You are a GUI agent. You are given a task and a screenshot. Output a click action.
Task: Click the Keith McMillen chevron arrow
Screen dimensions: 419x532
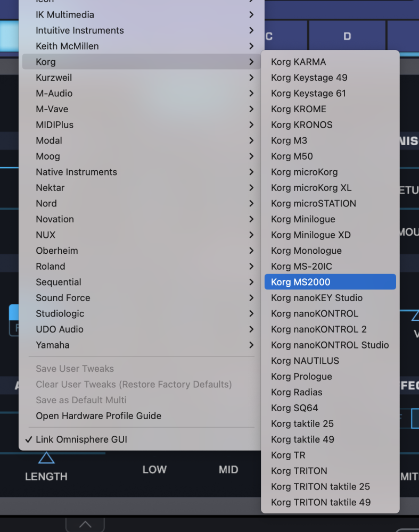click(251, 46)
